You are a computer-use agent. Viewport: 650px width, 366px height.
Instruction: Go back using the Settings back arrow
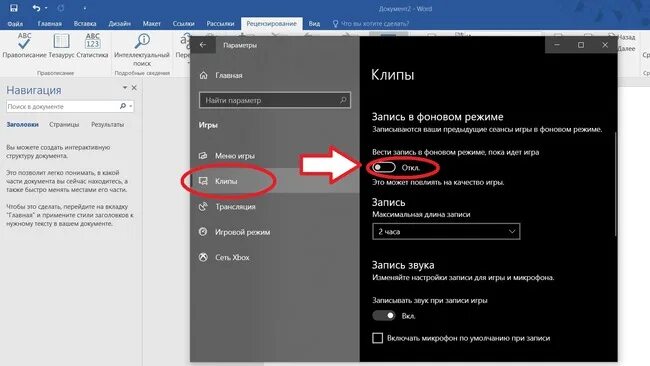coord(203,45)
